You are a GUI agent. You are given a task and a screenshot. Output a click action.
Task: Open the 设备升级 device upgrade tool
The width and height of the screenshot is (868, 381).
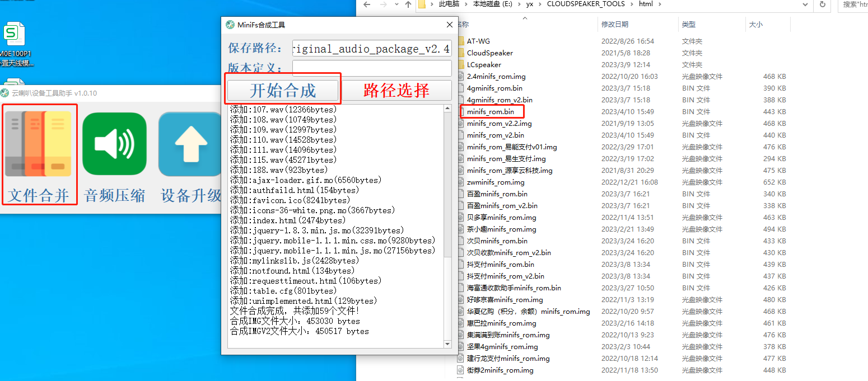coord(190,154)
